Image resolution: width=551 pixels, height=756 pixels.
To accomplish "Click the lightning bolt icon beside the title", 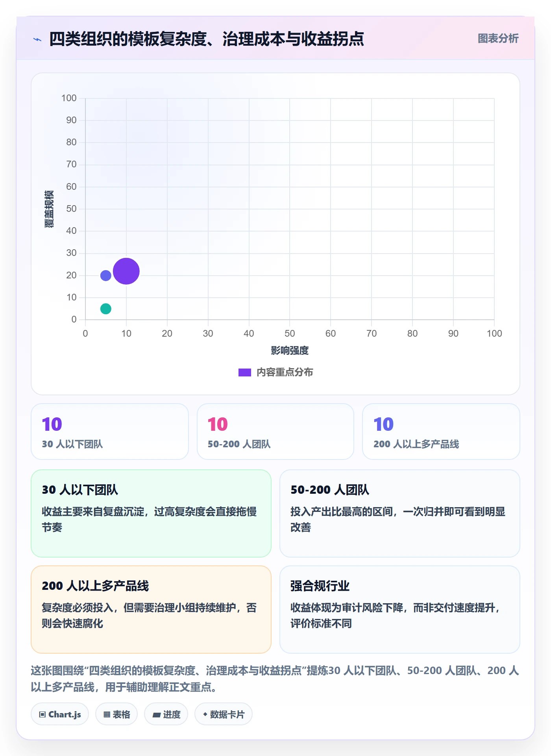I will (37, 39).
